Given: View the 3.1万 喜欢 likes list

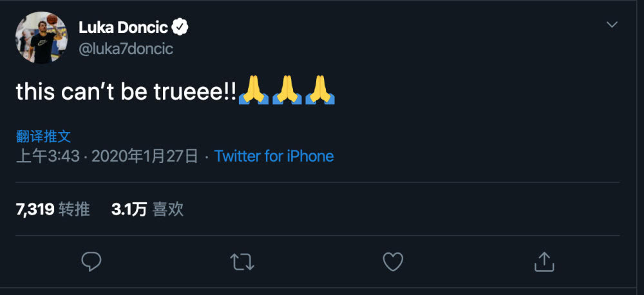Looking at the screenshot, I should 147,209.
